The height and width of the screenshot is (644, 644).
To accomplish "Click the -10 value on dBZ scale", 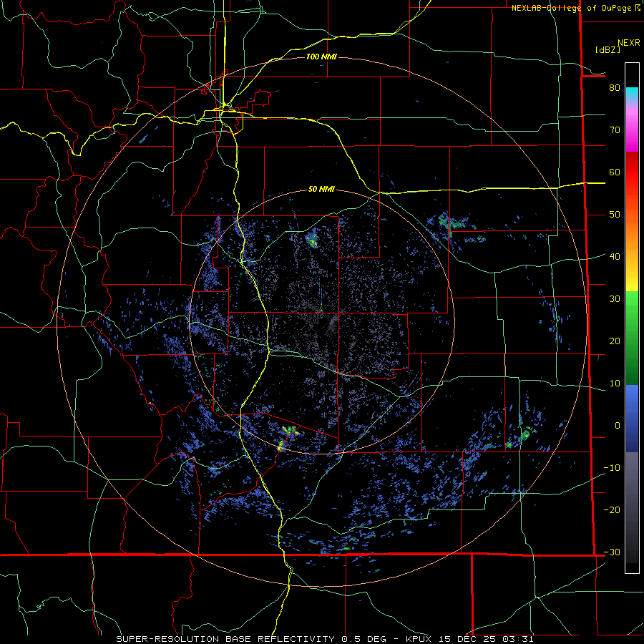I will point(612,467).
